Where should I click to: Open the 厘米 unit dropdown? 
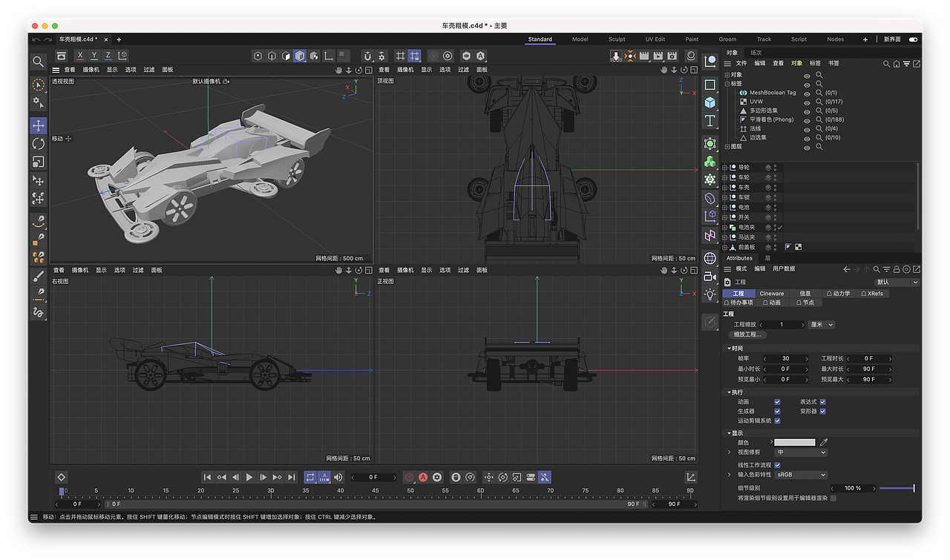coord(822,325)
